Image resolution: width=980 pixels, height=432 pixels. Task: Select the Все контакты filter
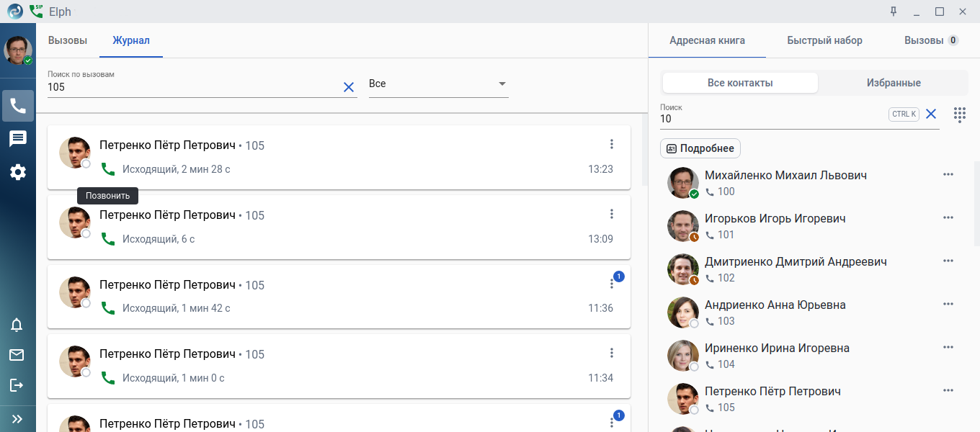[x=740, y=83]
